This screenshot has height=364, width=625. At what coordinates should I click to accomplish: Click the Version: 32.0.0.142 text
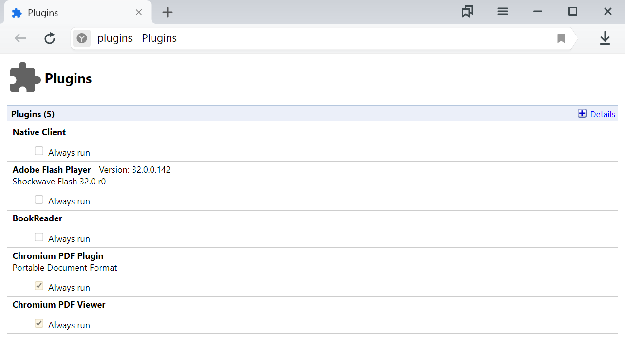click(x=135, y=170)
